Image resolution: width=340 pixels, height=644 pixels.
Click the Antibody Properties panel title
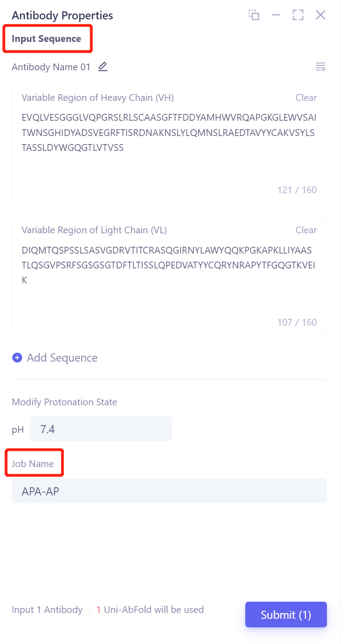point(62,15)
